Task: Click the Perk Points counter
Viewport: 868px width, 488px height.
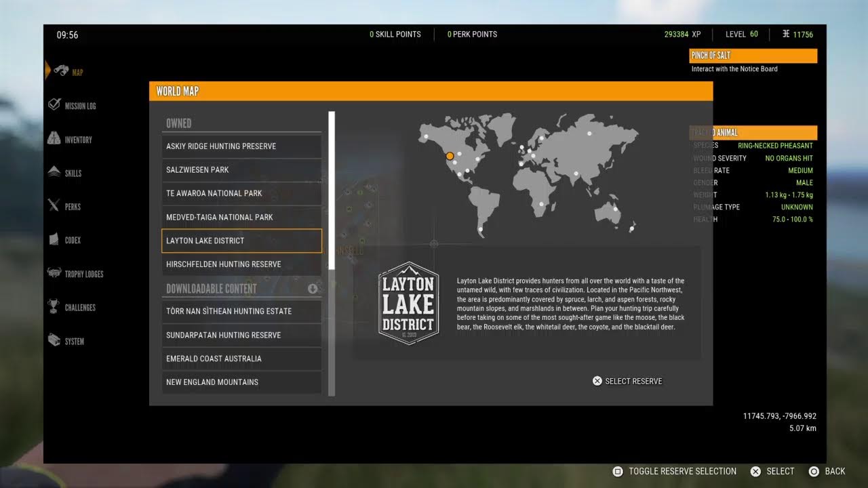Action: 472,34
